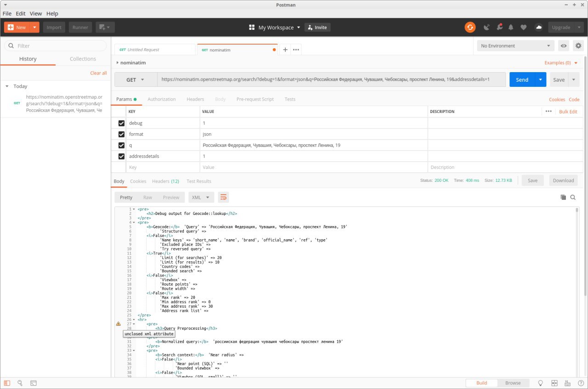Screen dimensions: 588x389
Task: Open help question mark icon in status bar
Action: [580, 383]
